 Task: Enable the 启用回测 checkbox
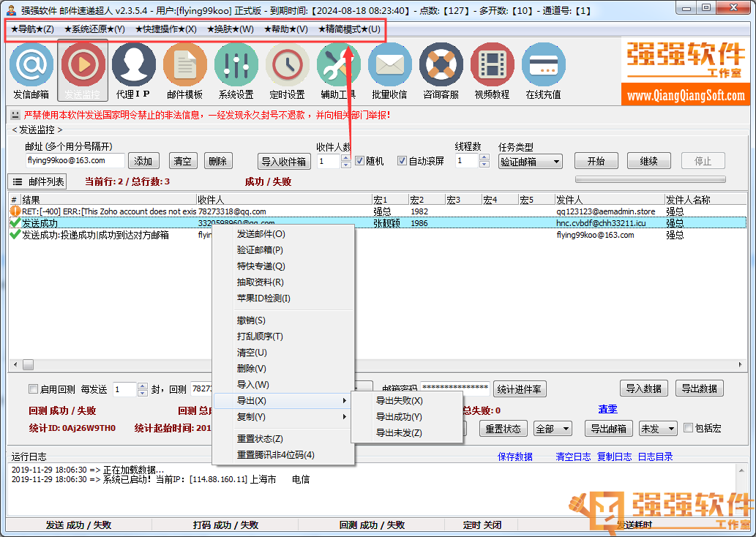pyautogui.click(x=33, y=389)
